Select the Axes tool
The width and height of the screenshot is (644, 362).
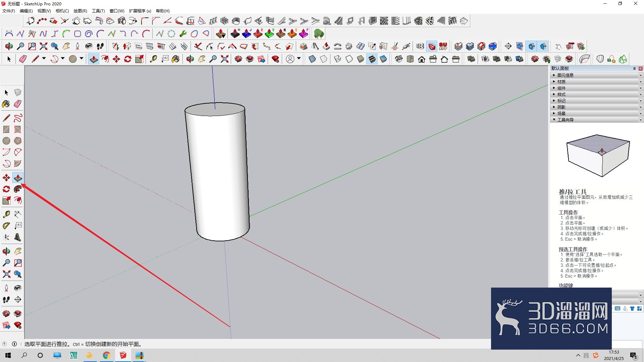[6, 237]
